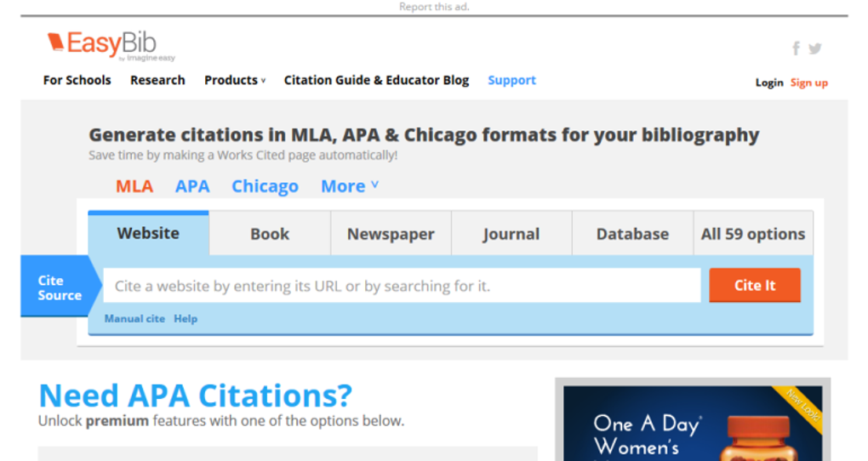Expand the Products dropdown menu
Image resolution: width=868 pixels, height=461 pixels.
pyautogui.click(x=235, y=80)
